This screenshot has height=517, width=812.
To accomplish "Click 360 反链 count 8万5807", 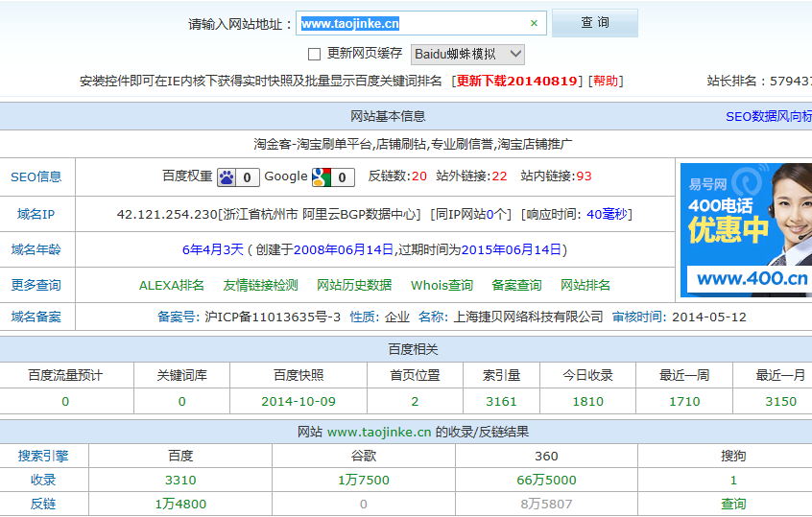I will click(546, 505).
